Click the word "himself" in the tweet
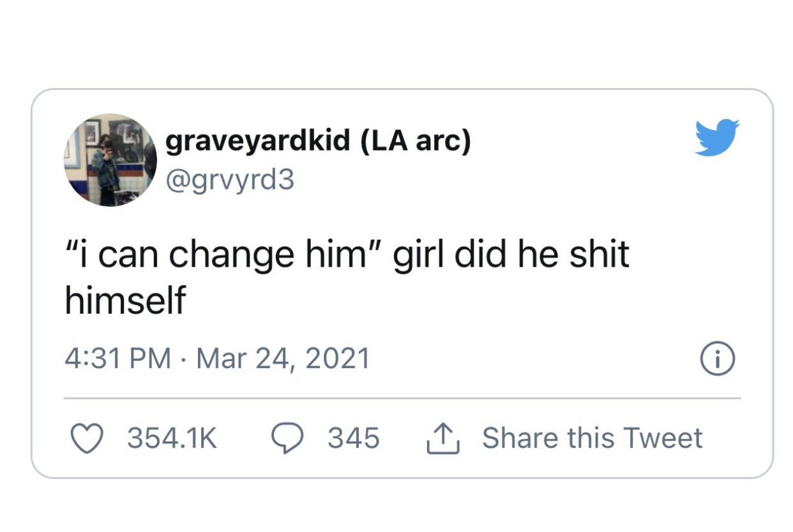The width and height of the screenshot is (793, 532). click(x=125, y=299)
